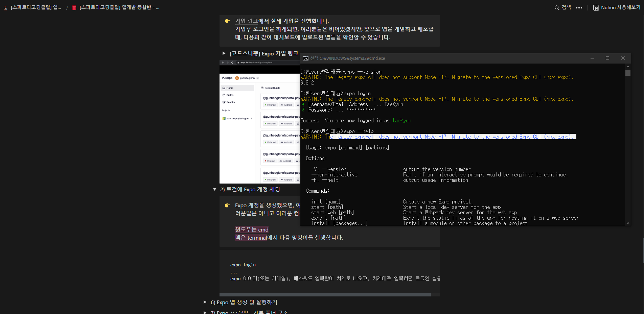Screen dimensions: 644x314
Task: Open the Notion search button
Action: pos(563,7)
